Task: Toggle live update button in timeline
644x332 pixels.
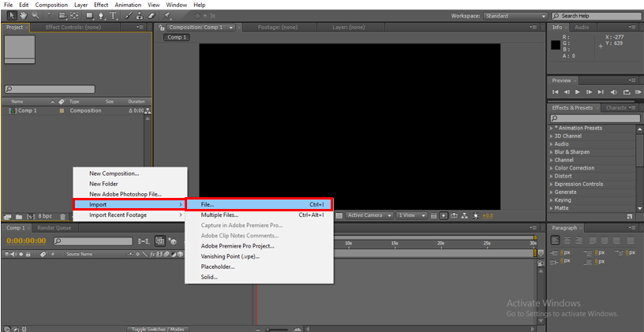Action: [x=159, y=241]
